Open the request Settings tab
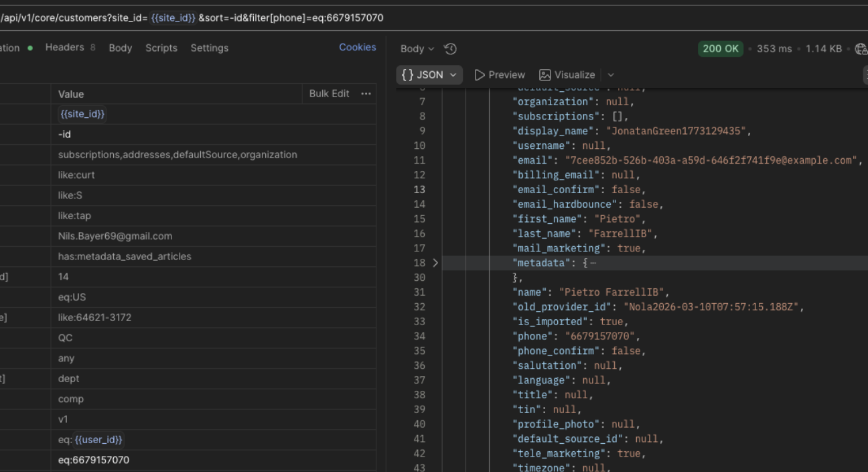The height and width of the screenshot is (472, 868). click(209, 48)
